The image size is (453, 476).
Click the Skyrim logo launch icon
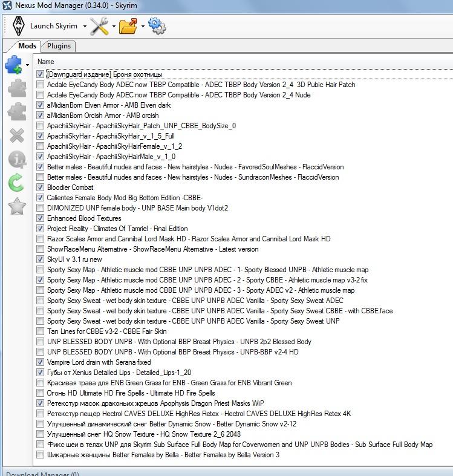click(x=19, y=26)
